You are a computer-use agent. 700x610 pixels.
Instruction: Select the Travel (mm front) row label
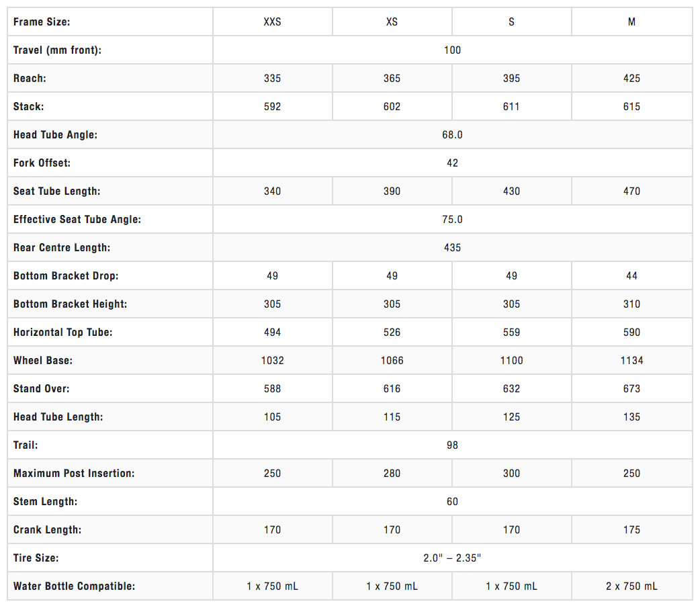(58, 50)
